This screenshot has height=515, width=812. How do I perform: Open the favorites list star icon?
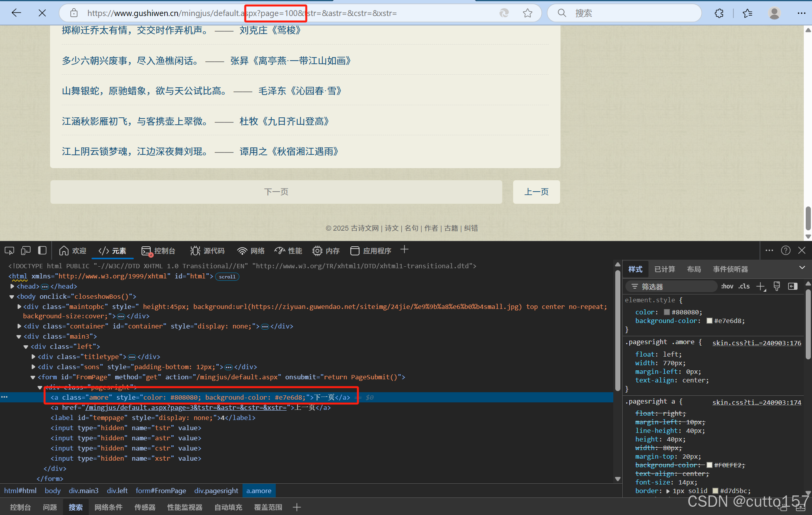click(747, 13)
